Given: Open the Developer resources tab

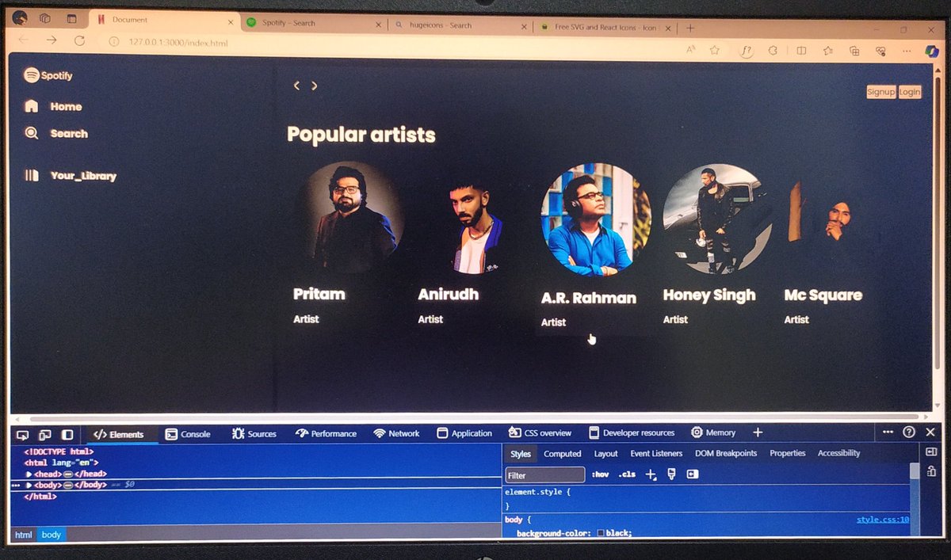Looking at the screenshot, I should coord(632,432).
